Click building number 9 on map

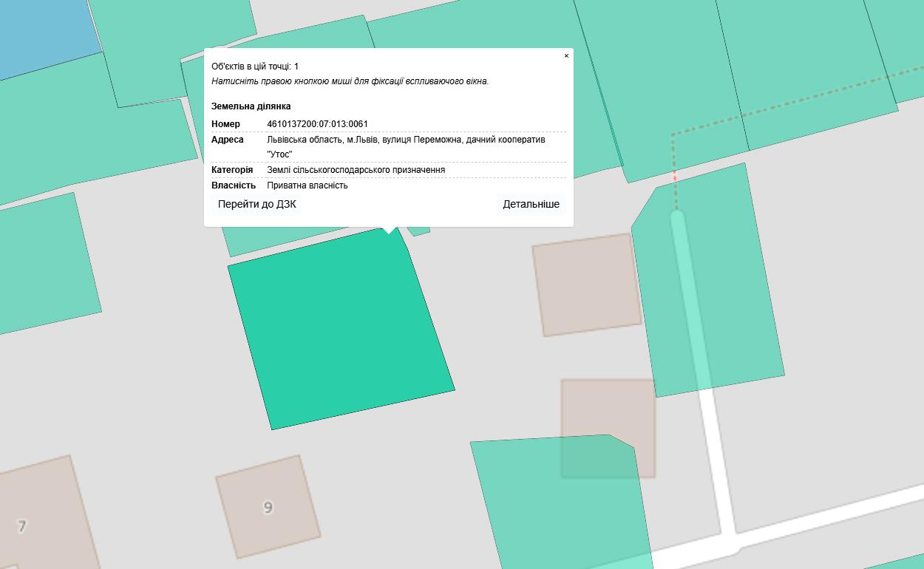click(x=268, y=507)
